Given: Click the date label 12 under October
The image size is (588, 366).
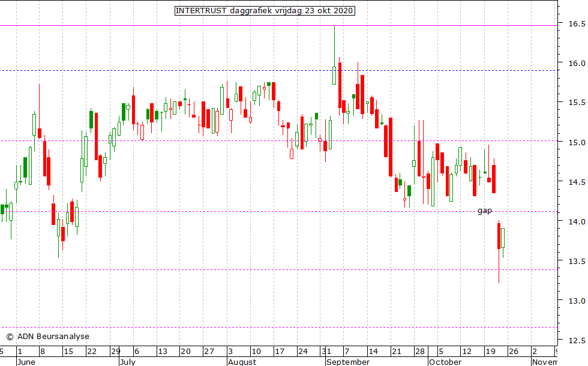Looking at the screenshot, I should click(x=467, y=352).
